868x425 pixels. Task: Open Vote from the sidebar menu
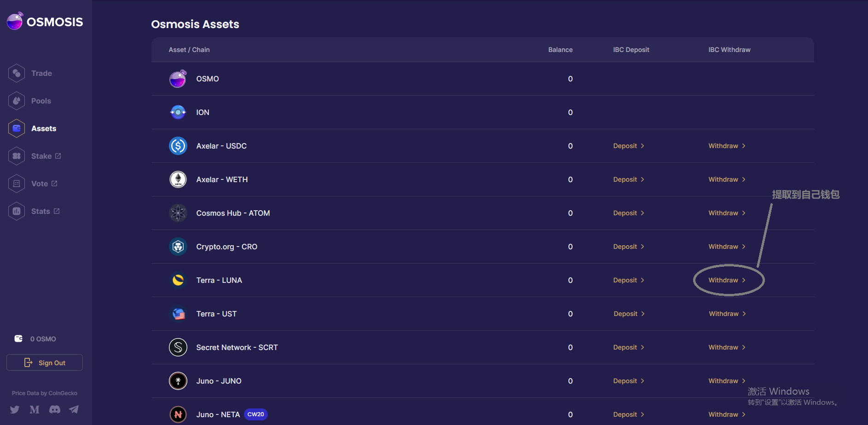40,184
